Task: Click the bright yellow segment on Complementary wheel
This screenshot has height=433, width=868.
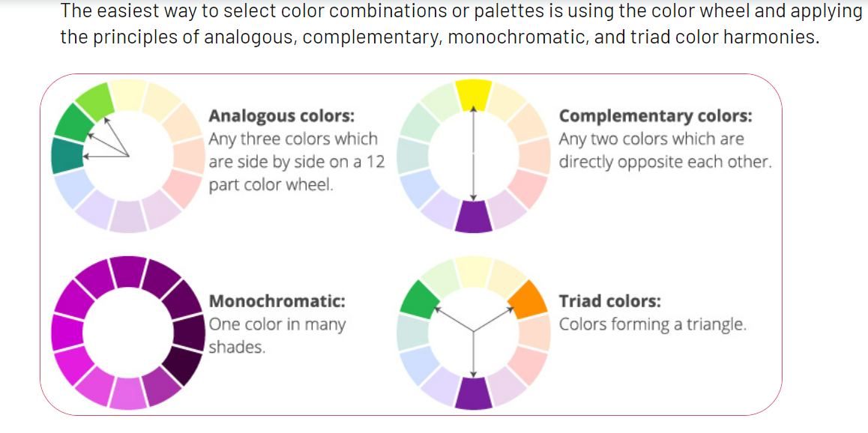Action: (473, 92)
